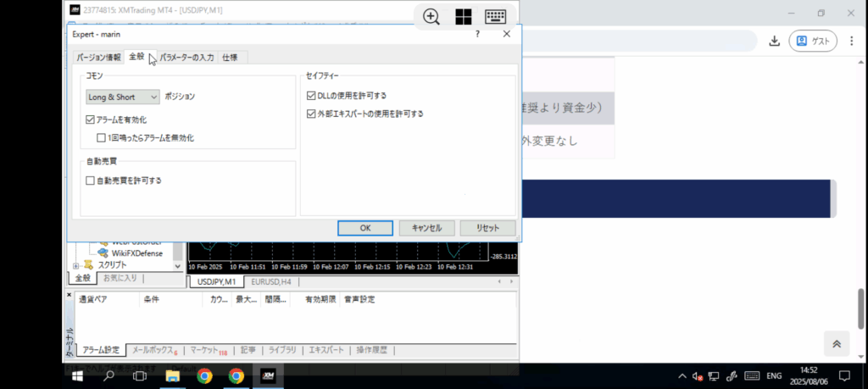Toggle the アラームを有効化 checkbox
The image size is (868, 389).
(91, 120)
